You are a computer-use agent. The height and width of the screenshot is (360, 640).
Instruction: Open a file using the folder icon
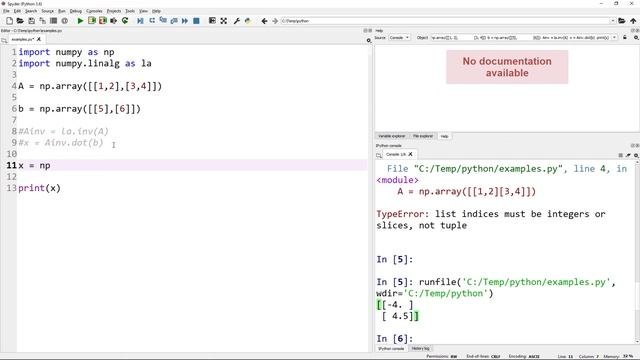pos(20,20)
